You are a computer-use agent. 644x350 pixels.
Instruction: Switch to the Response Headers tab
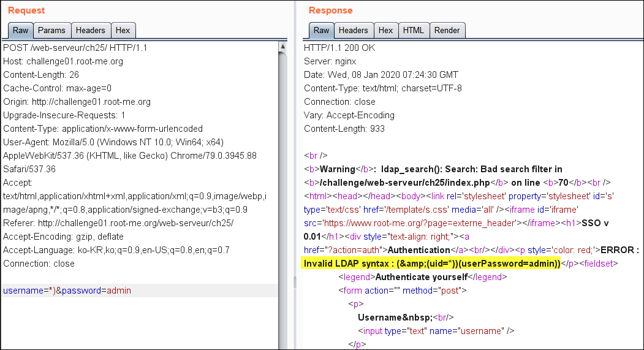pyautogui.click(x=353, y=31)
